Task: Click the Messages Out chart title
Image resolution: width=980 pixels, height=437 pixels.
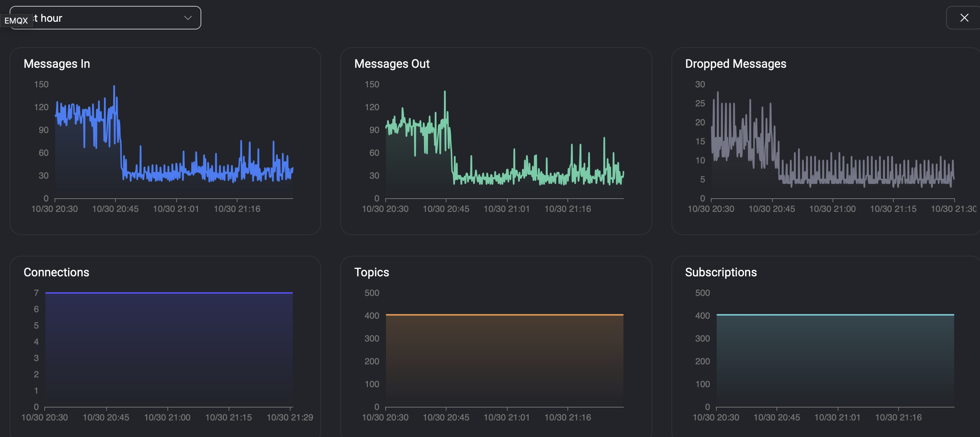Action: click(x=392, y=63)
